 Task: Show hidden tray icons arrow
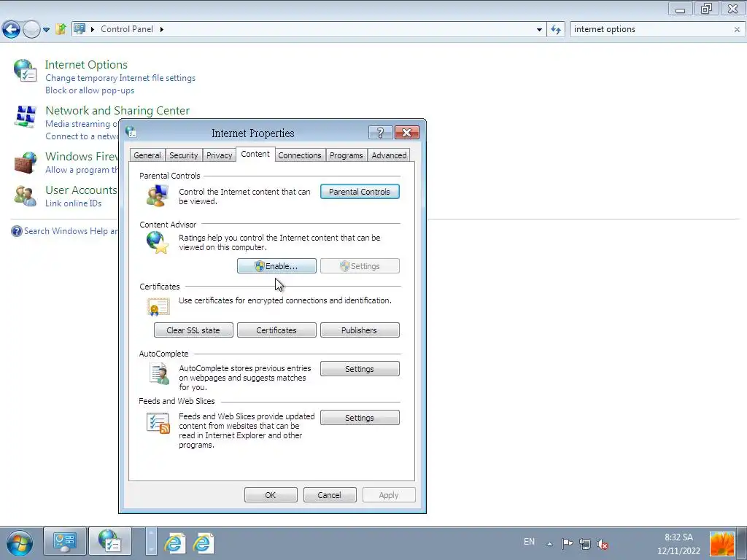[549, 544]
